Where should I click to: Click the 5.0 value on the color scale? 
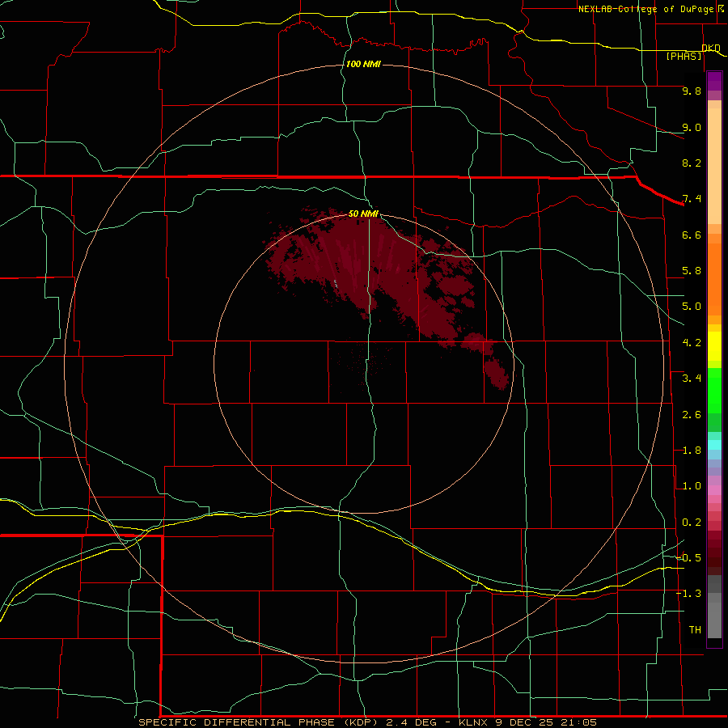pyautogui.click(x=692, y=307)
